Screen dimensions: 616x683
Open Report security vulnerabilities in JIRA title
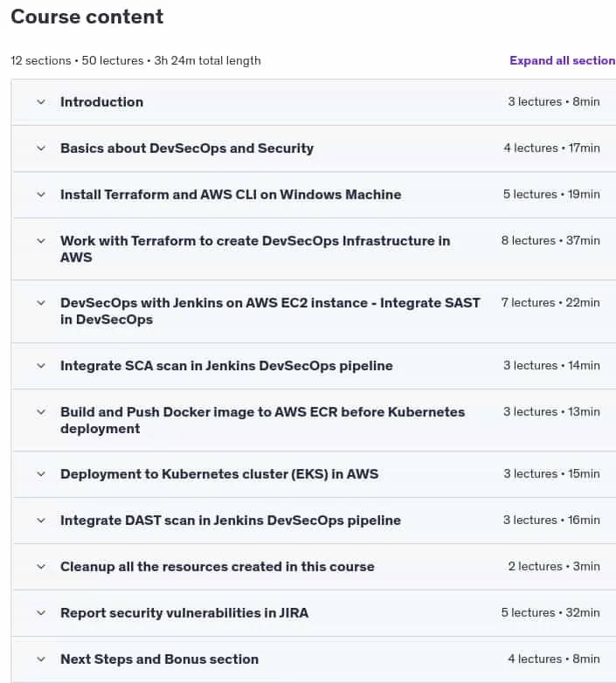[x=184, y=613]
